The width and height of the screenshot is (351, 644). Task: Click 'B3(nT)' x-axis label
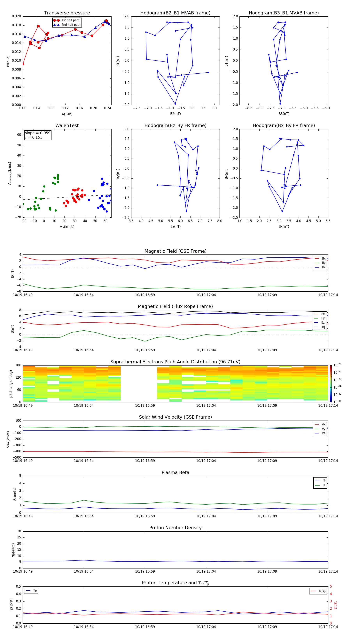click(284, 114)
